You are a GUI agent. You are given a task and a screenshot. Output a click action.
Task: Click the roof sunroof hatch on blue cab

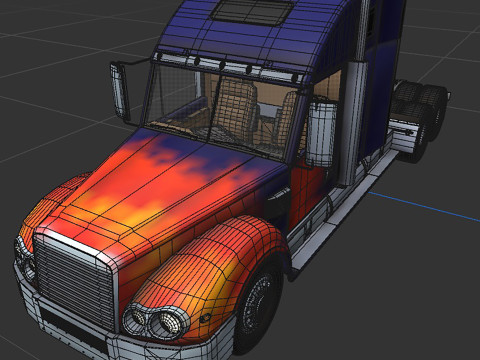(253, 13)
